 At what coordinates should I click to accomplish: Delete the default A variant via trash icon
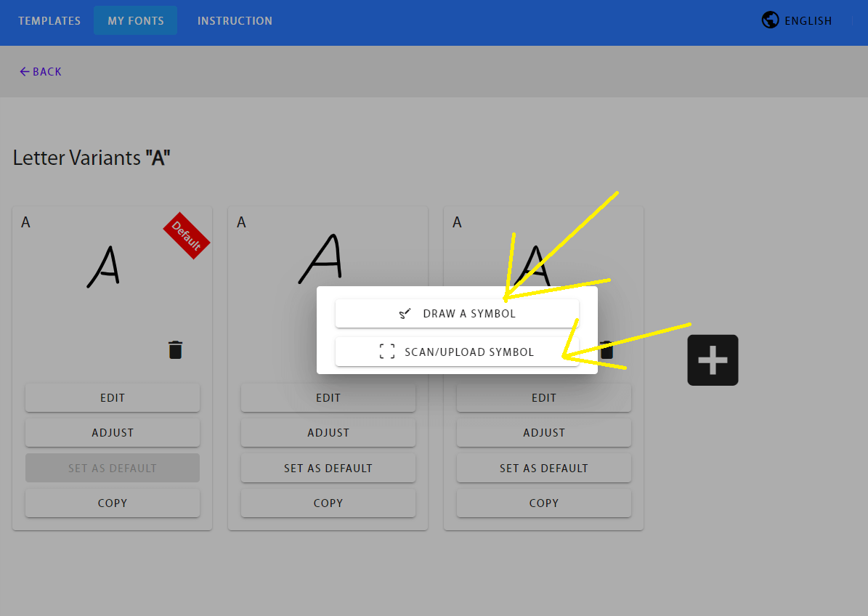(176, 350)
